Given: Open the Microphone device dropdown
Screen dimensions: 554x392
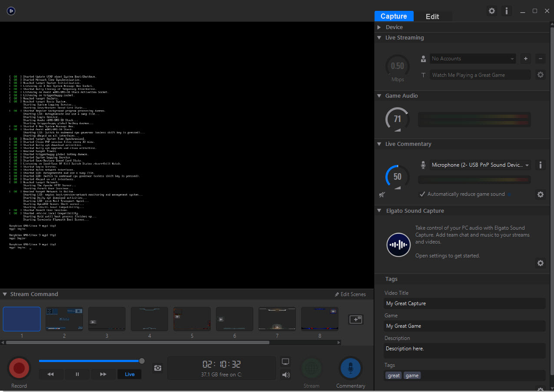Looking at the screenshot, I should pyautogui.click(x=480, y=165).
